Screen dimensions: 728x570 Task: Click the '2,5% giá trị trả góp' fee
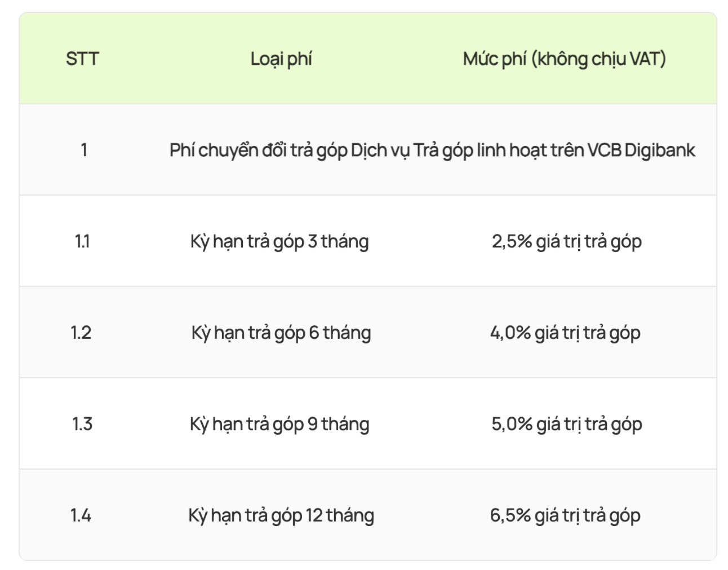(x=566, y=241)
